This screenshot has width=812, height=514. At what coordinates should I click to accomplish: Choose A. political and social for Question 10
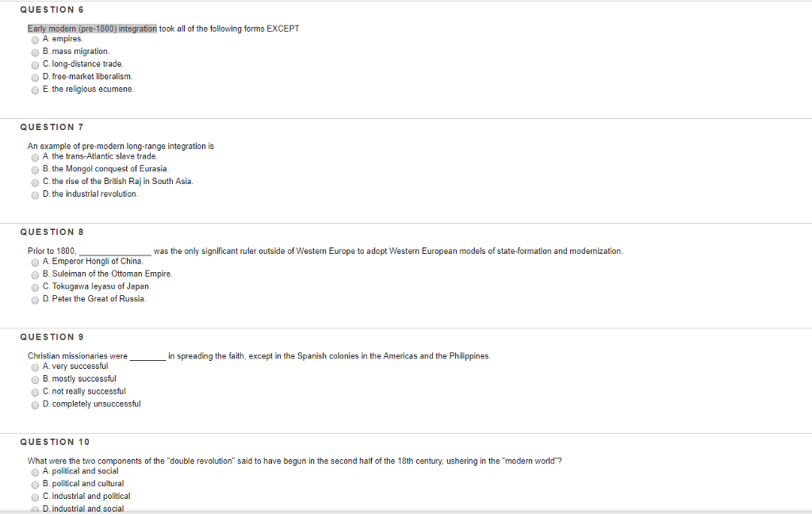tap(35, 473)
